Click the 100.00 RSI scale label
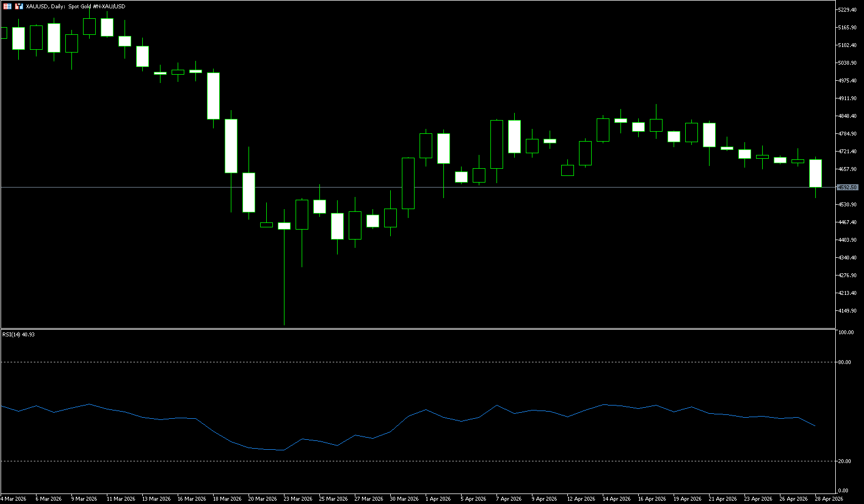This screenshot has height=504, width=864. tap(846, 332)
